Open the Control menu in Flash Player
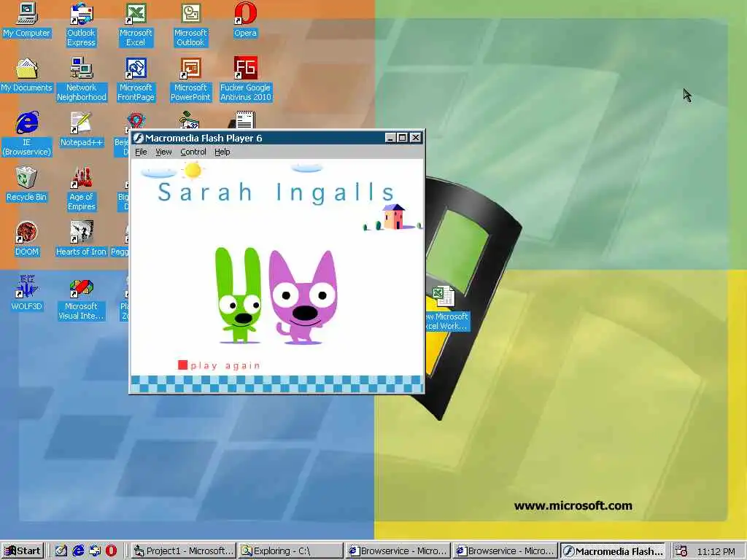Screen dimensions: 747x560 tap(193, 152)
